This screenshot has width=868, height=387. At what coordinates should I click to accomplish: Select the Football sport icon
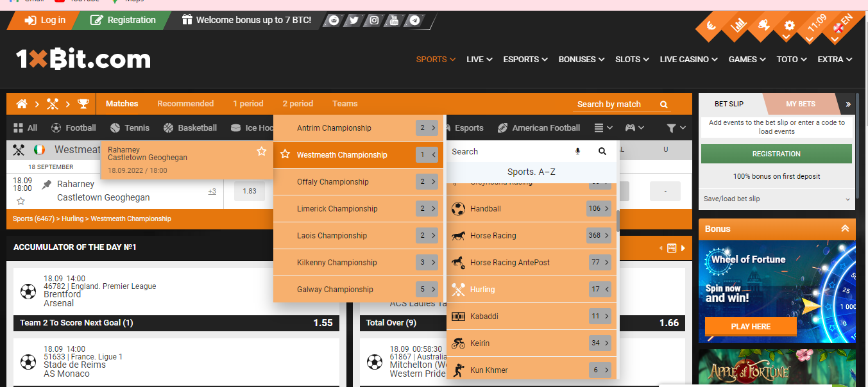[x=56, y=128]
